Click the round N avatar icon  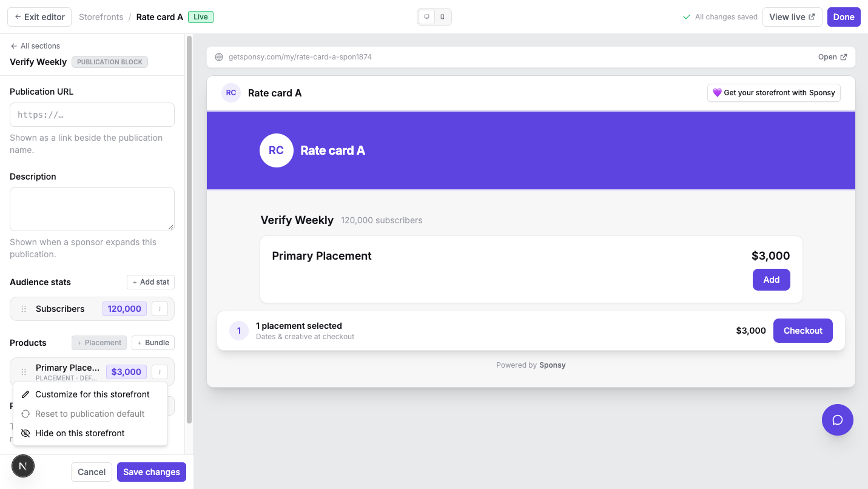point(23,466)
